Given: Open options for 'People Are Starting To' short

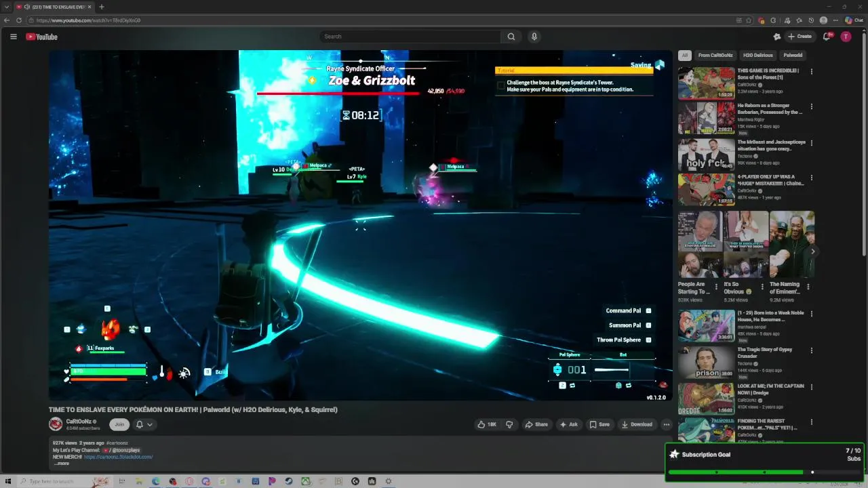Looking at the screenshot, I should click(716, 287).
